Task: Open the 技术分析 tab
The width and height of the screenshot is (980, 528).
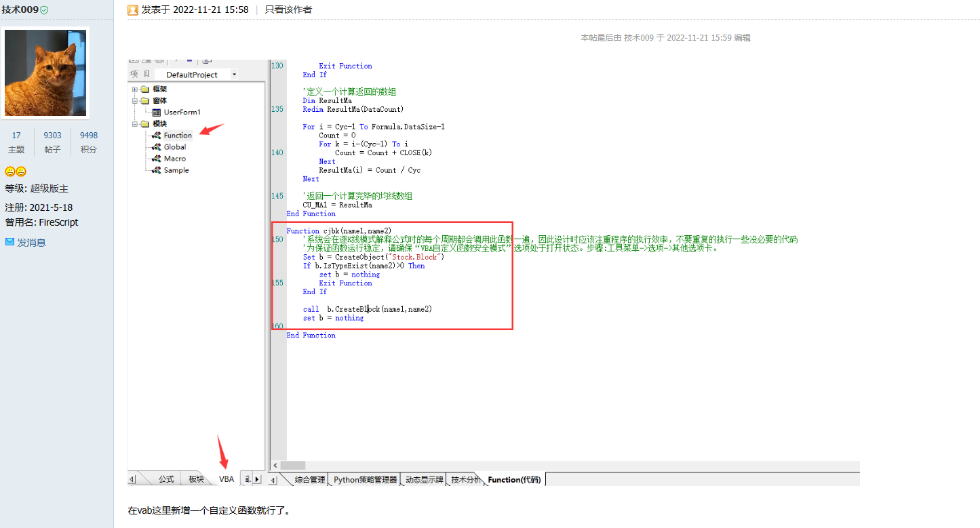Action: coord(466,480)
